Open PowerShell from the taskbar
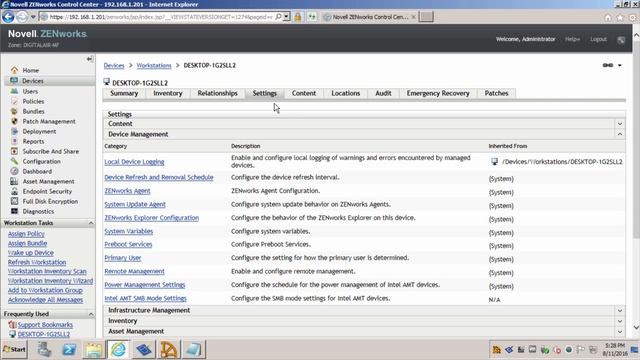 pos(69,349)
